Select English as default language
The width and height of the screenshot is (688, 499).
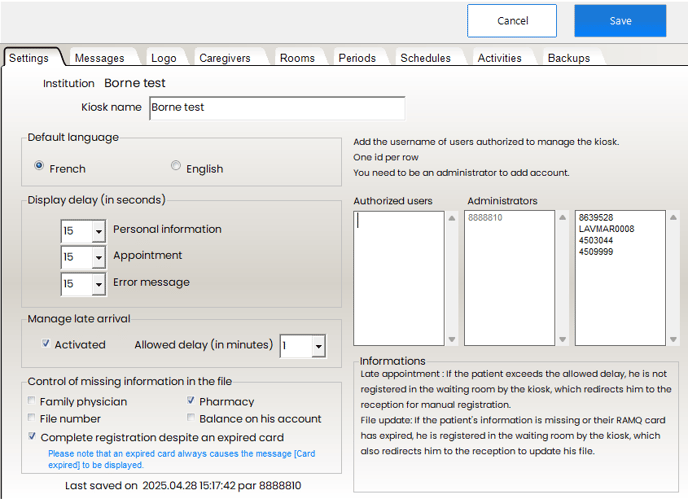point(176,167)
